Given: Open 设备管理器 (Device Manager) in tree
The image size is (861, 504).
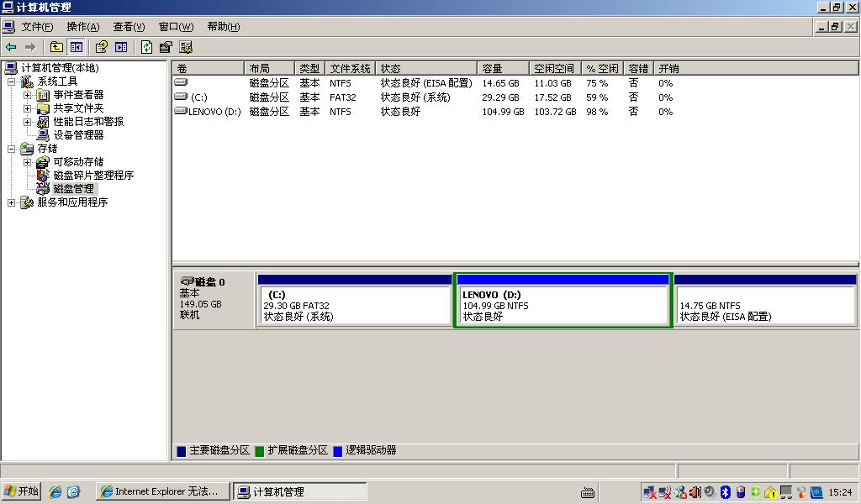Looking at the screenshot, I should click(x=78, y=134).
